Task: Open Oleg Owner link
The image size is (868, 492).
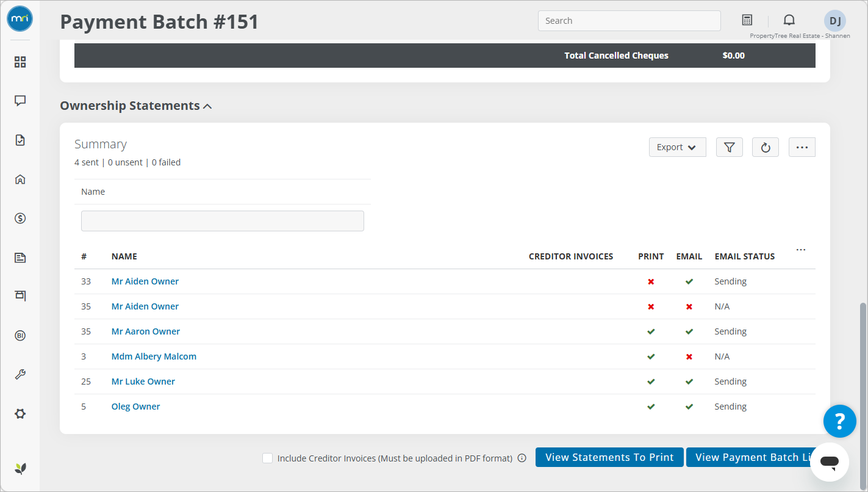Action: point(135,407)
